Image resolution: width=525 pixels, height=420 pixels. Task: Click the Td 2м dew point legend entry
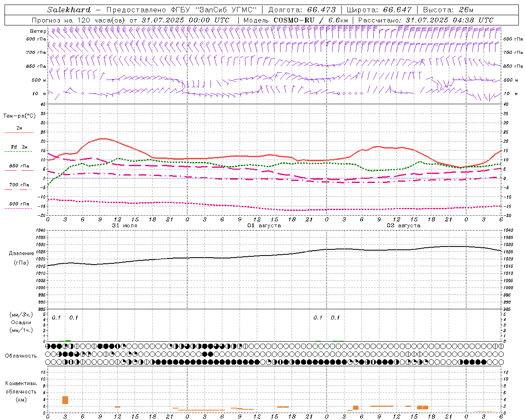19,147
